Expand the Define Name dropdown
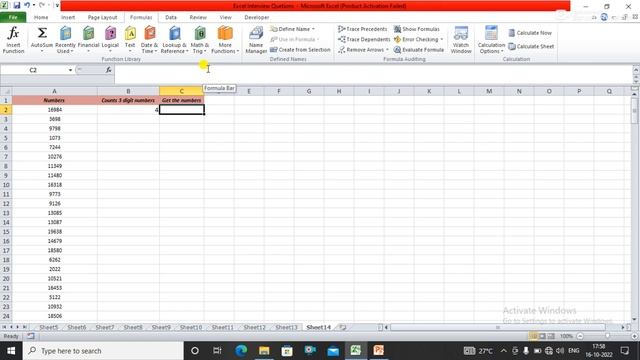 click(x=313, y=29)
